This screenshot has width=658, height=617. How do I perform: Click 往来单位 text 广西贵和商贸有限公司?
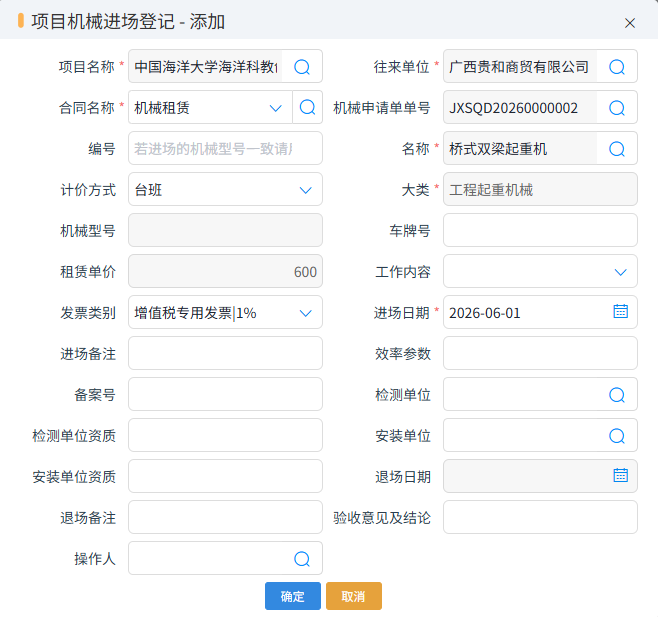[x=519, y=67]
